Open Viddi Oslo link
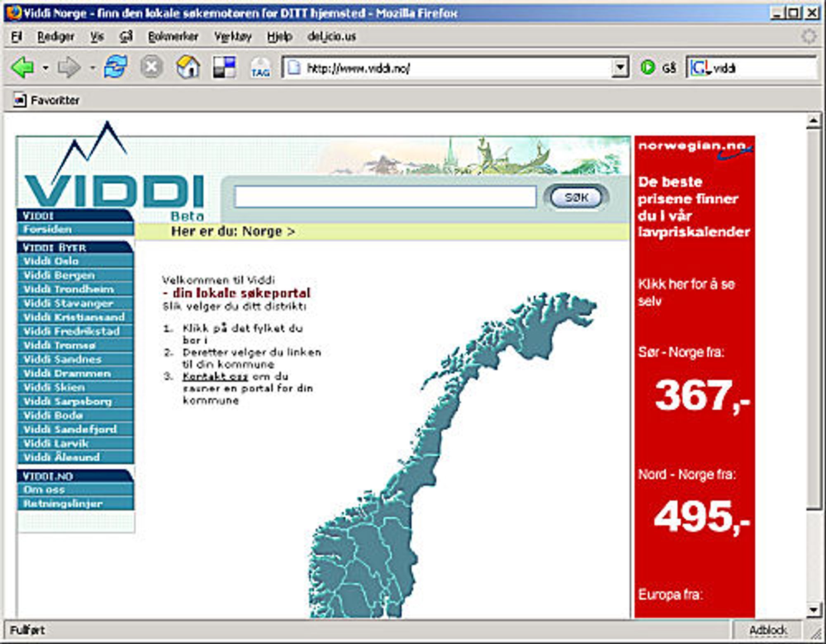The image size is (826, 644). pyautogui.click(x=76, y=261)
